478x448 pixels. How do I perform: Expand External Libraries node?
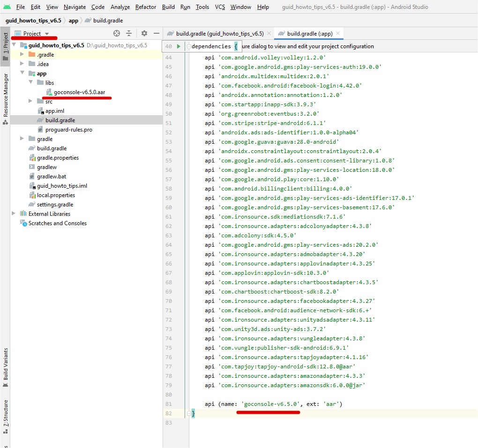point(14,213)
